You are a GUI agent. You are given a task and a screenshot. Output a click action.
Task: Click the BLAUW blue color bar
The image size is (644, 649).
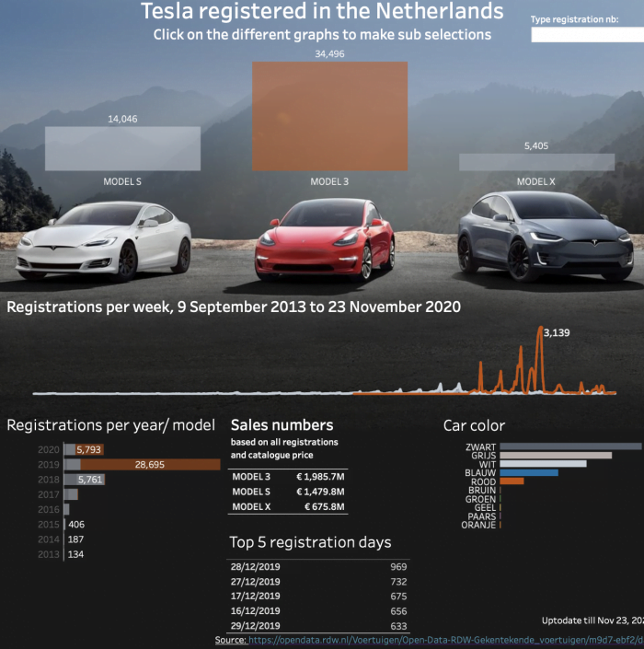click(x=529, y=472)
